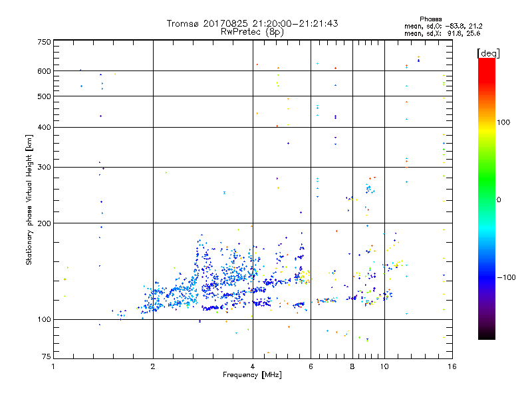Click the 'RwPretec (8p)' subtitle
The height and width of the screenshot is (399, 532).
[x=252, y=32]
